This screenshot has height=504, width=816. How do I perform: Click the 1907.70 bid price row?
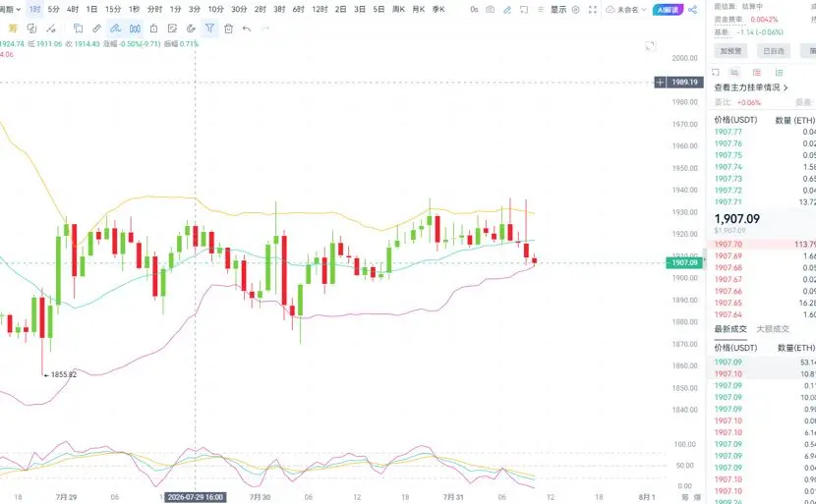click(x=761, y=244)
